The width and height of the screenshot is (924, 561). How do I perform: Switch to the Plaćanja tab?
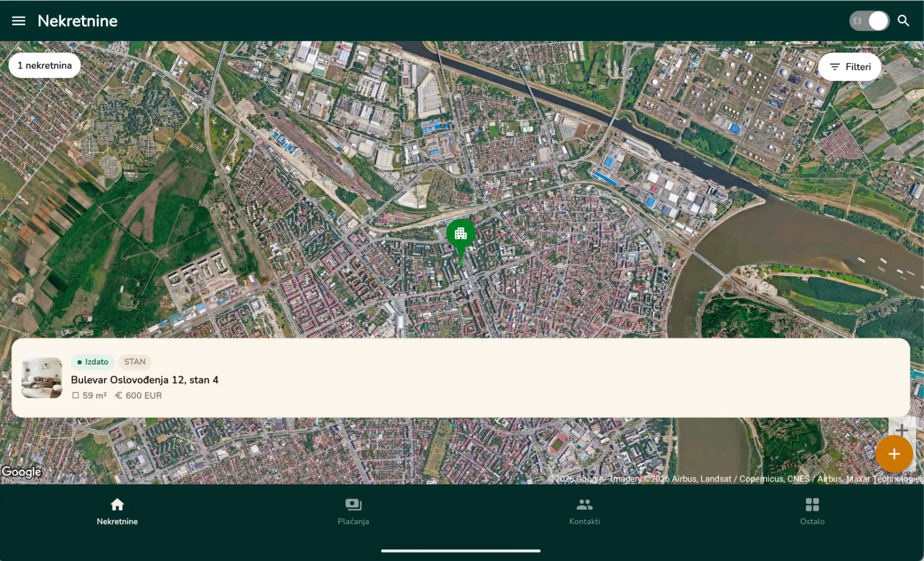coord(353,512)
